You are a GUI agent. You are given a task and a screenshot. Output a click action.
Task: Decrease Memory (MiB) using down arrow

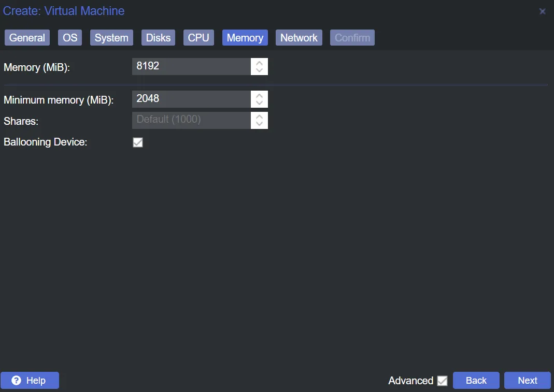[259, 71]
